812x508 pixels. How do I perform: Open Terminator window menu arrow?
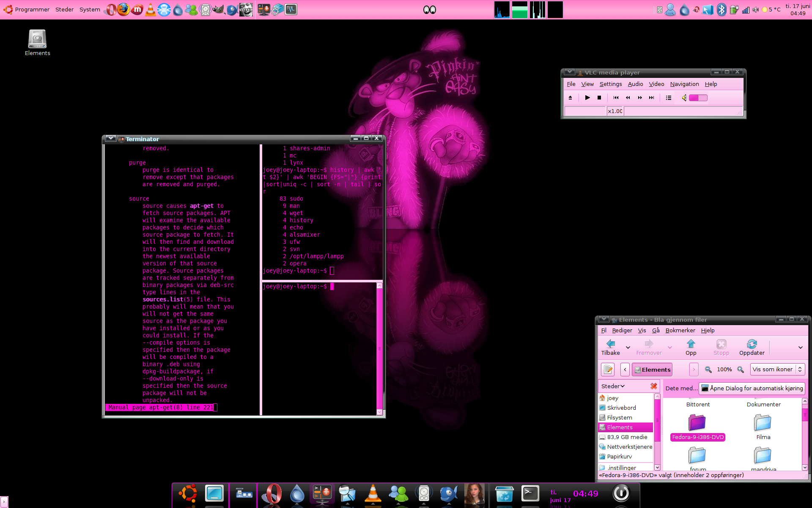pos(110,138)
